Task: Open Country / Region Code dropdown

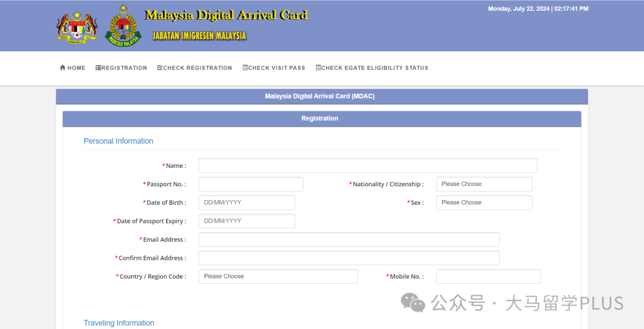Action: [x=278, y=277]
